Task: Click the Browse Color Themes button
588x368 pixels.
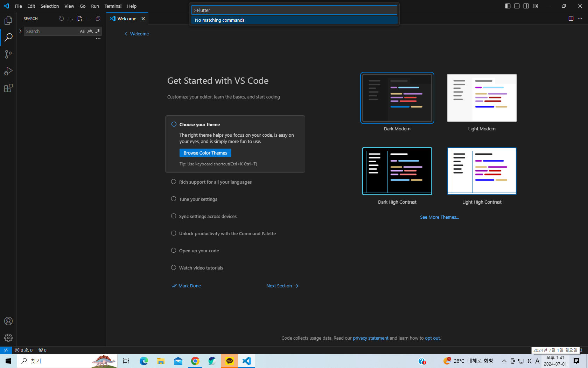Action: point(205,153)
